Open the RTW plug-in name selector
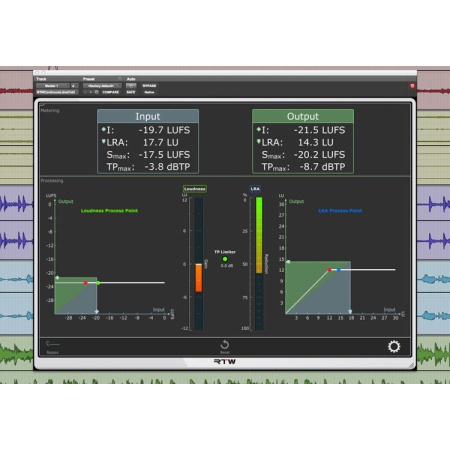The width and height of the screenshot is (450, 450). click(57, 92)
